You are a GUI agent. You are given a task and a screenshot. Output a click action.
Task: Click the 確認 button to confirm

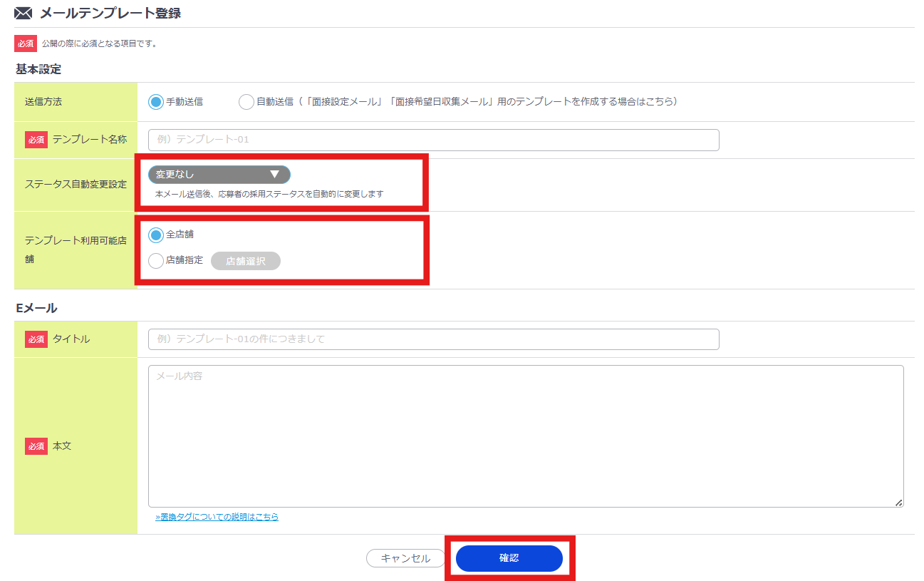(509, 558)
